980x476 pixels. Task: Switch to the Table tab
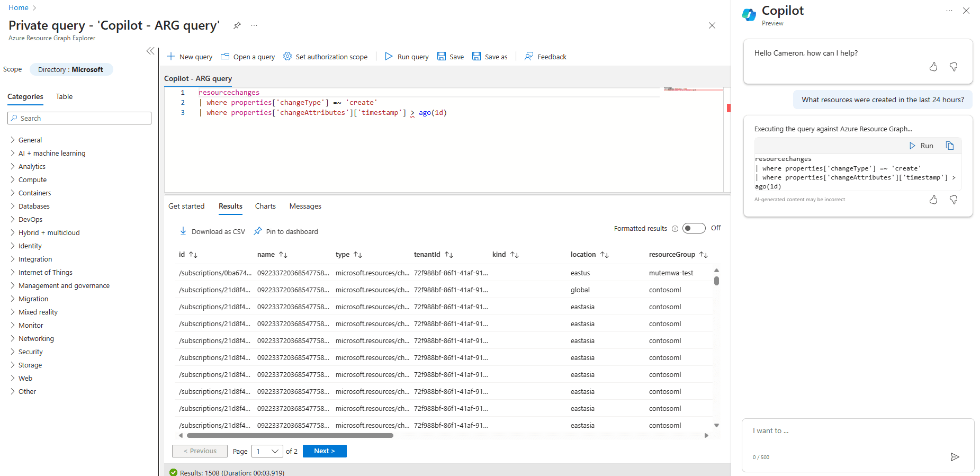tap(64, 96)
